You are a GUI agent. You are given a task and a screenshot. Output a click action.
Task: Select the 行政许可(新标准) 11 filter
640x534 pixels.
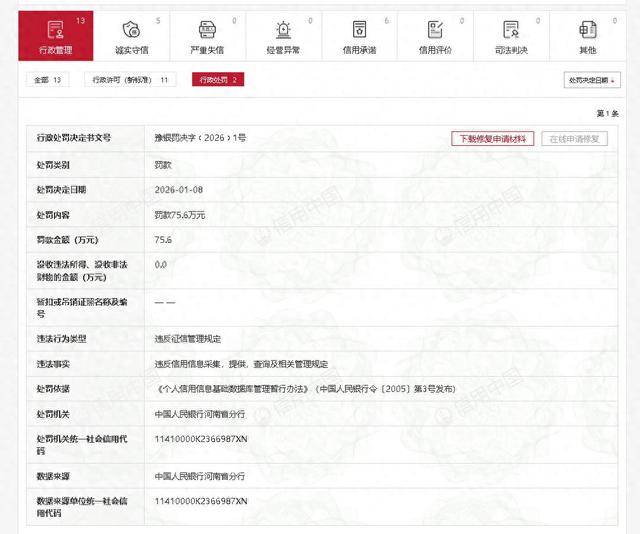point(130,79)
